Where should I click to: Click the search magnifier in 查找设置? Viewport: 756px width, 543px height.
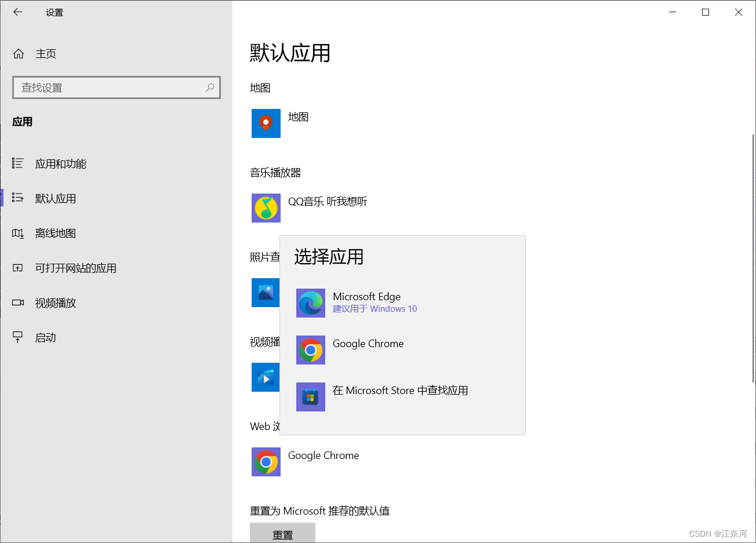tap(210, 88)
